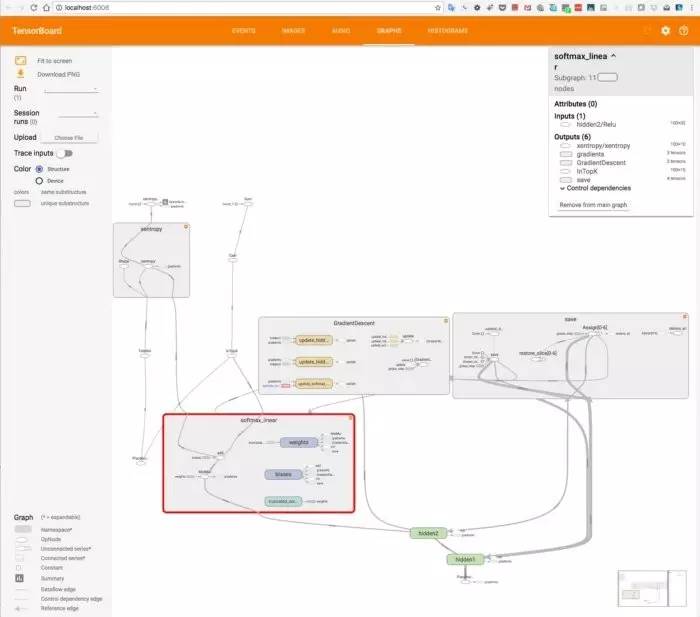Click Fit to screen label

[54, 61]
